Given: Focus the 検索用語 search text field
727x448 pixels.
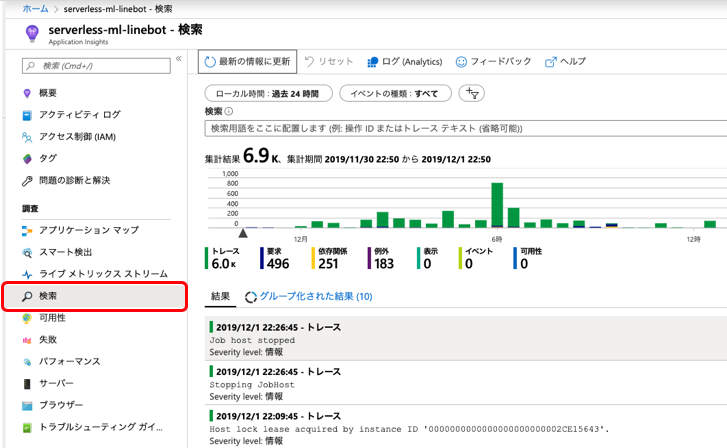Looking at the screenshot, I should 466,128.
